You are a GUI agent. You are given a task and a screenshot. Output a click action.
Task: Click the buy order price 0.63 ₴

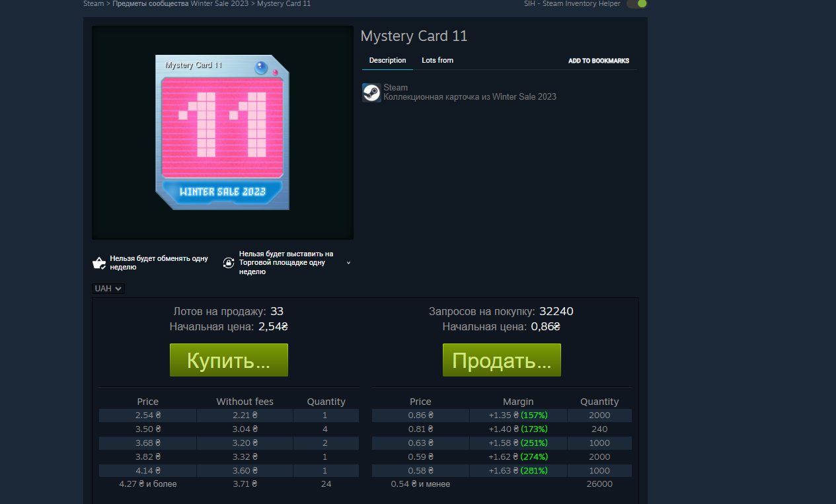point(421,443)
